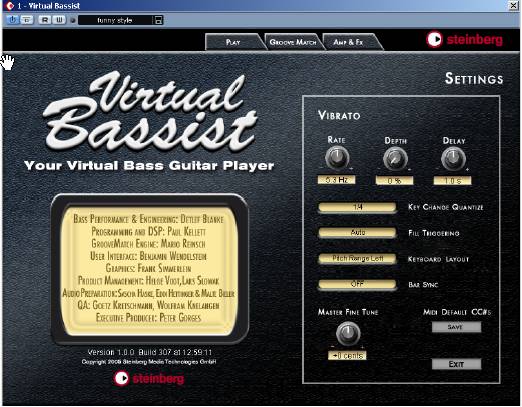Click the vibrato Rate knob
522x407 pixels.
tap(337, 157)
